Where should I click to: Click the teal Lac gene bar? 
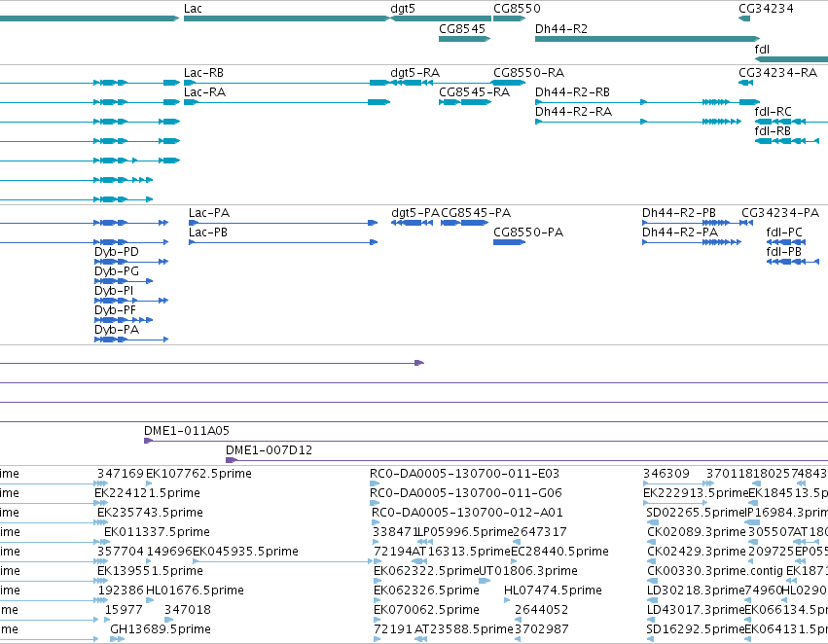point(287,18)
